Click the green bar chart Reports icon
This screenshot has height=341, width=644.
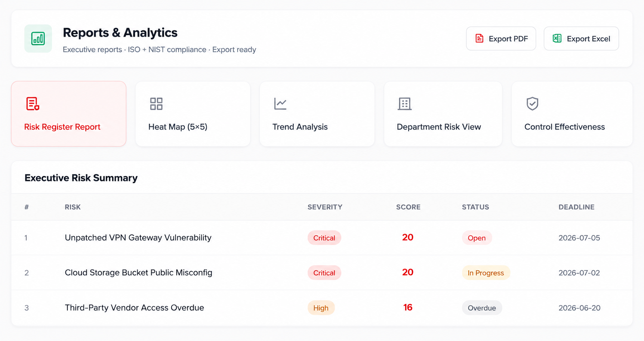(x=38, y=38)
